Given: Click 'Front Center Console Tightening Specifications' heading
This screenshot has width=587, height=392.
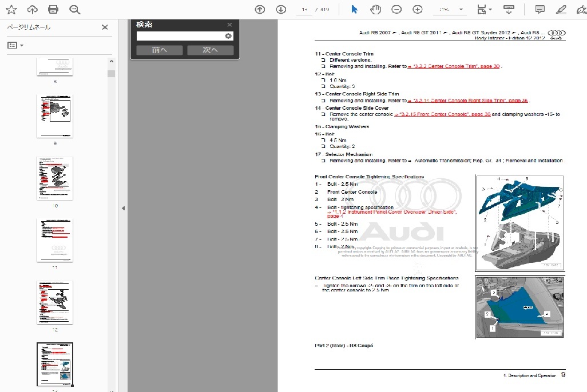Looking at the screenshot, I should click(x=369, y=177).
